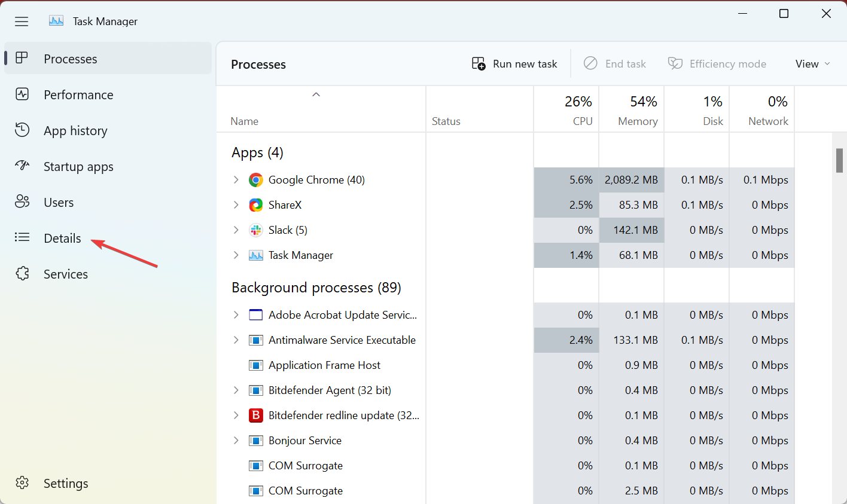The height and width of the screenshot is (504, 847).
Task: Expand Adobe Acrobat Update Service row
Action: pyautogui.click(x=236, y=315)
